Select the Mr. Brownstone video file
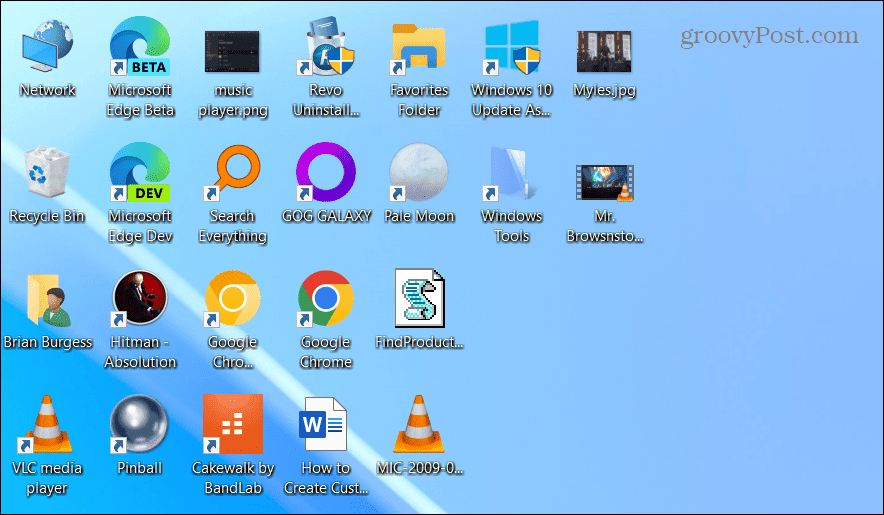 pos(604,180)
